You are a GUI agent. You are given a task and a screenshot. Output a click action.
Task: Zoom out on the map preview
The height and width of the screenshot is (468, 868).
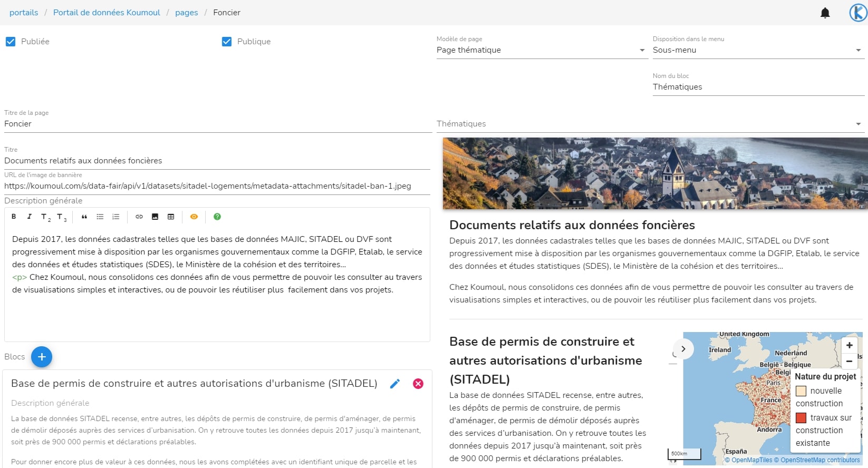click(849, 361)
